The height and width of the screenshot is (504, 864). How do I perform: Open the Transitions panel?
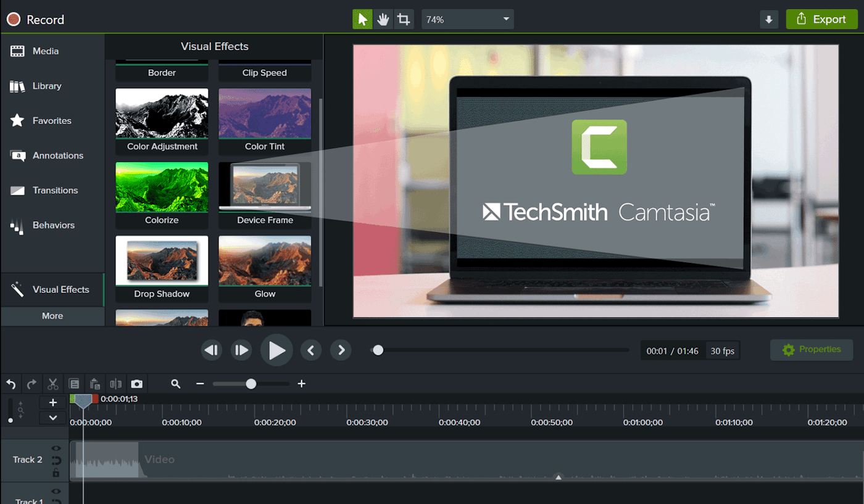(55, 190)
